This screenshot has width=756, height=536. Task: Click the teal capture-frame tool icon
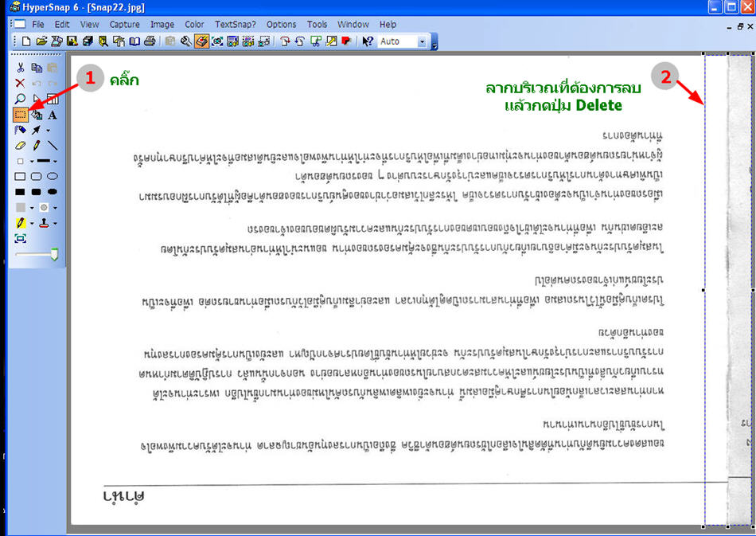pos(20,238)
